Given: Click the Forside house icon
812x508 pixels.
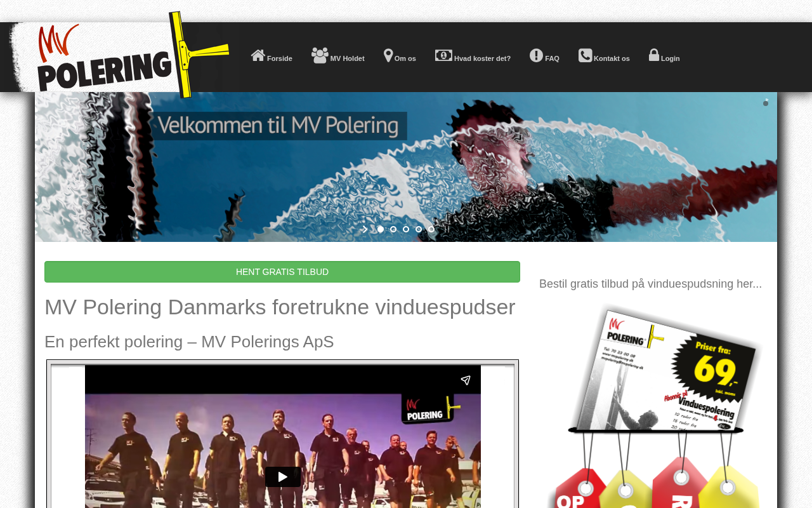Looking at the screenshot, I should [258, 55].
